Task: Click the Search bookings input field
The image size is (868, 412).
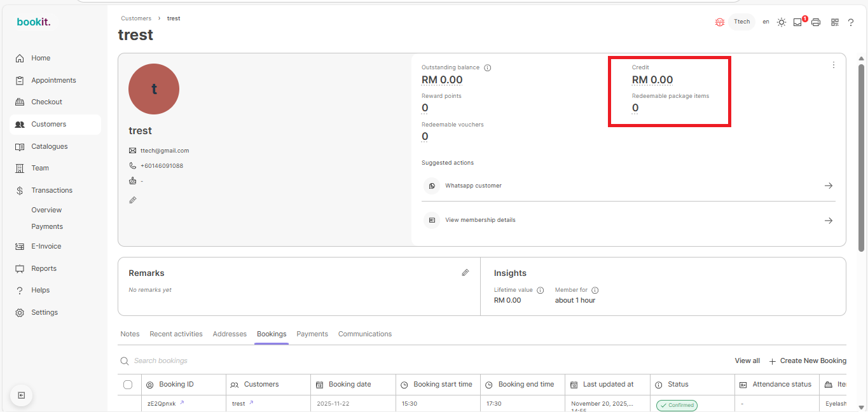Action: (x=254, y=360)
